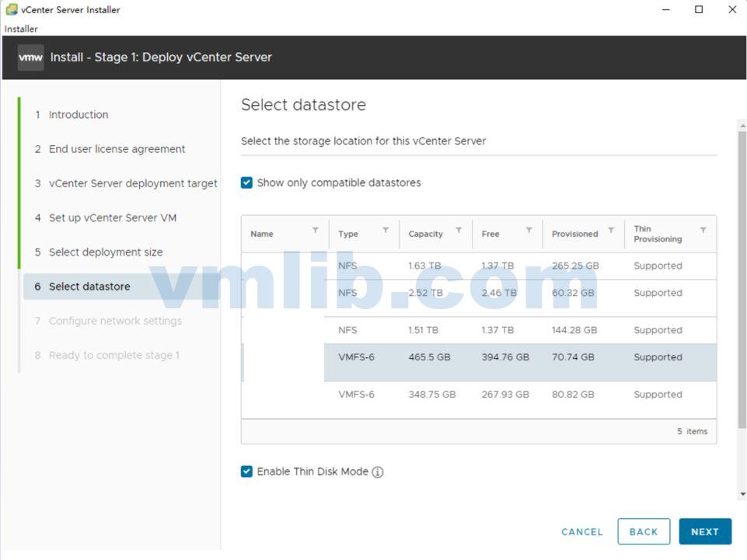Click the 1.37 TB free value in the 1.63 TB row
This screenshot has width=747, height=560.
(497, 266)
